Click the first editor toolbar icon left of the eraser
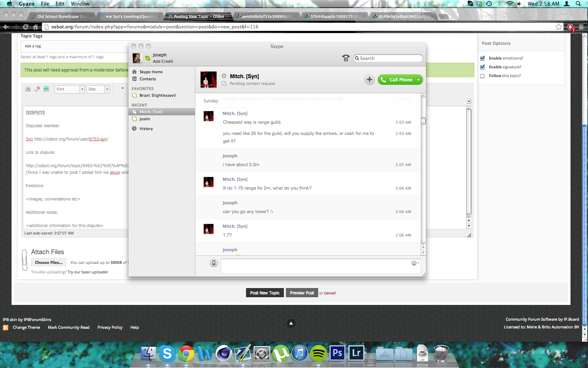This screenshot has width=588, height=368. 28,89
